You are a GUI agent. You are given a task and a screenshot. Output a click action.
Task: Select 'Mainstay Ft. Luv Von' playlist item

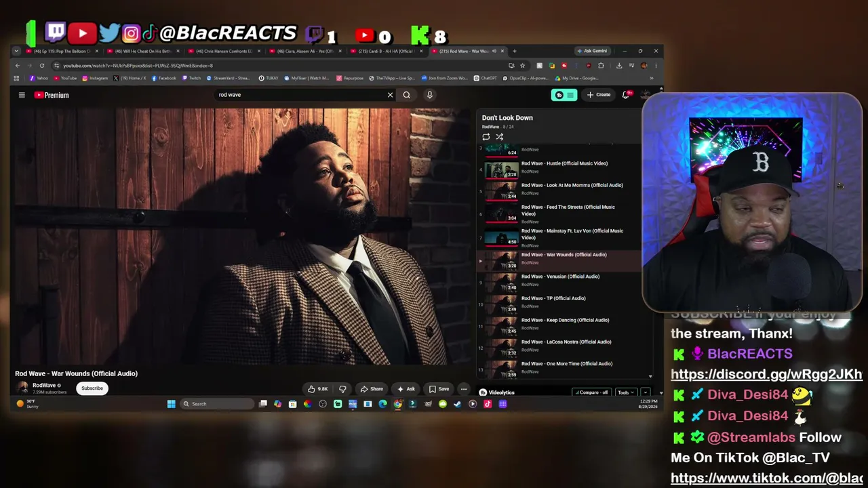[559, 237]
